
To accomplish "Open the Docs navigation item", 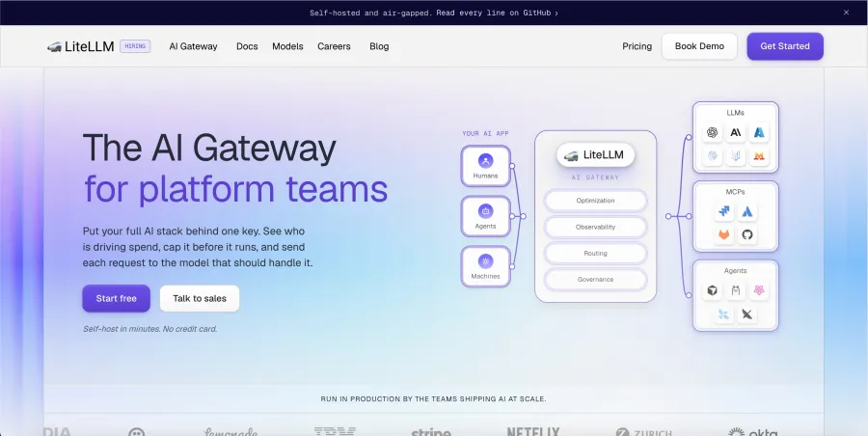I will coord(247,46).
